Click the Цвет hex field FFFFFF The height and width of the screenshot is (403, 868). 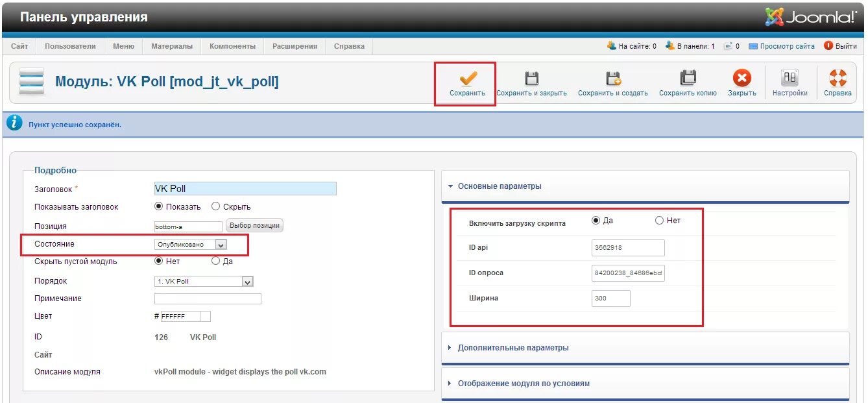(180, 316)
